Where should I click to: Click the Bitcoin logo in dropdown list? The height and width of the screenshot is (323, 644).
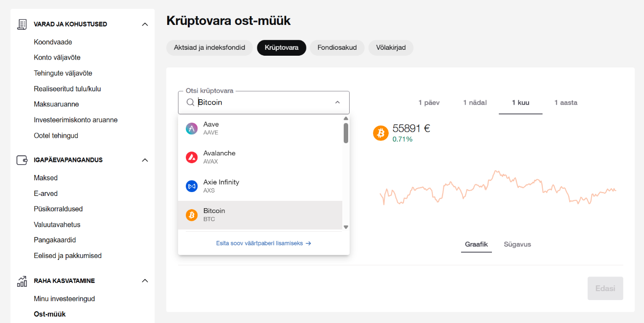(x=192, y=215)
